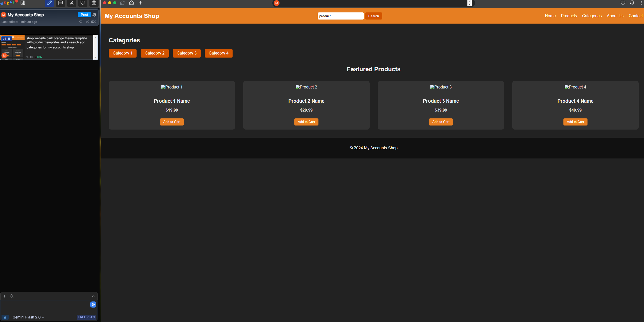644x322 pixels.
Task: Click the Product 4 broken image
Action: click(575, 87)
